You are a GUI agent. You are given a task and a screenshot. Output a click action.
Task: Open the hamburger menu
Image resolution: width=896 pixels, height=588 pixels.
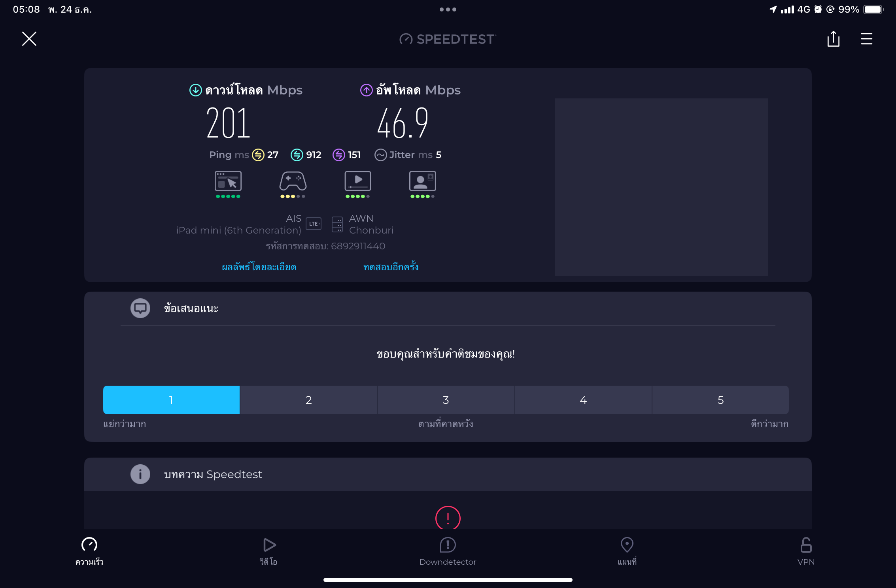pyautogui.click(x=866, y=39)
